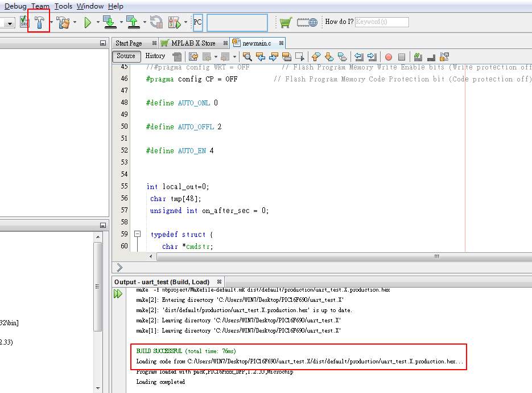The width and height of the screenshot is (532, 393).
Task: Open the configuration combo box arrow
Action: tap(10, 23)
